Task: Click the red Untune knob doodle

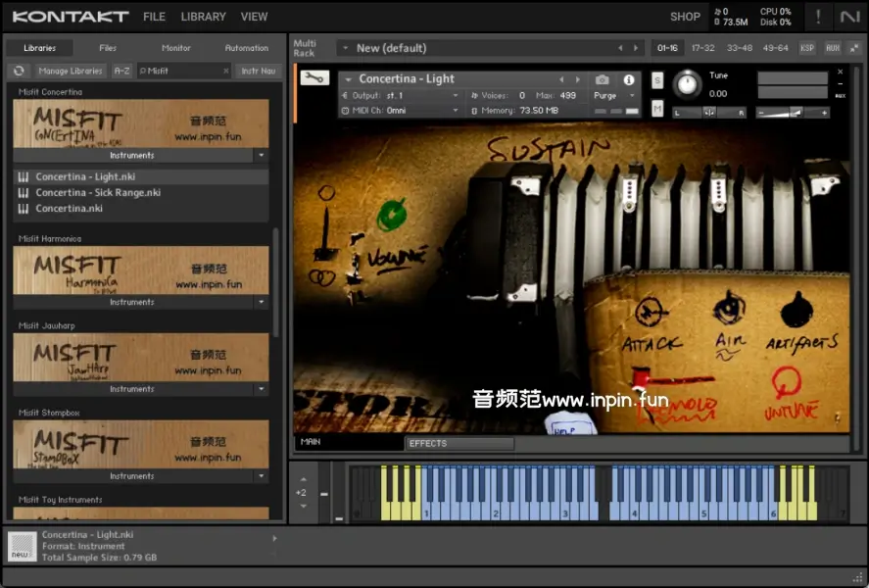Action: click(x=786, y=382)
